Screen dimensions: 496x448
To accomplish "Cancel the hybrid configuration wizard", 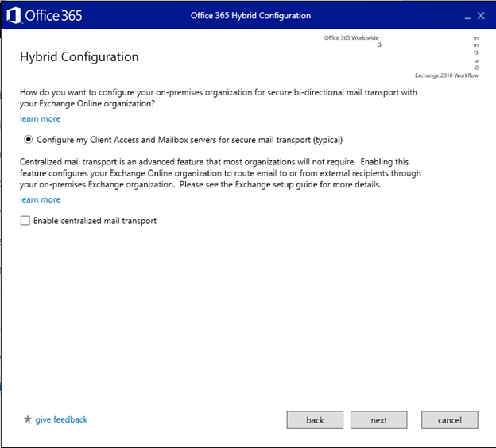I will tap(450, 420).
